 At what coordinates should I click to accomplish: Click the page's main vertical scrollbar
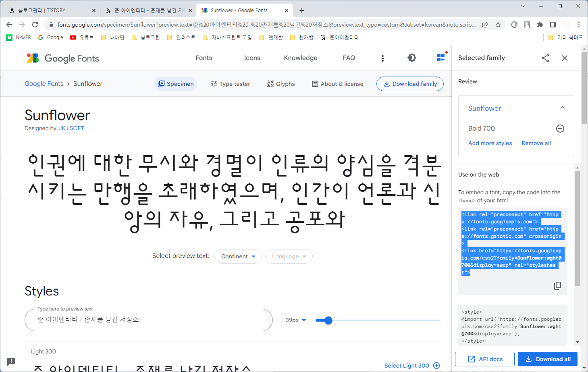pos(584,87)
